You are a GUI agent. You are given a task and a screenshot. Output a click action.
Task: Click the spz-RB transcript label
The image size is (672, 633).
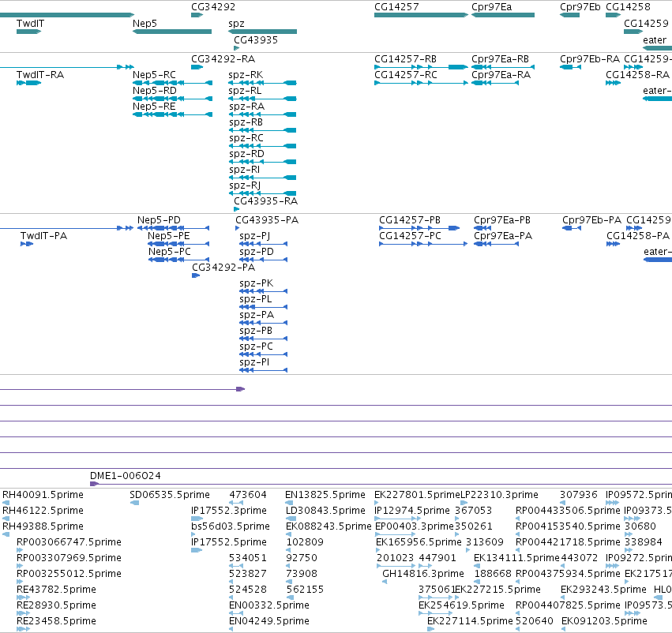point(246,122)
